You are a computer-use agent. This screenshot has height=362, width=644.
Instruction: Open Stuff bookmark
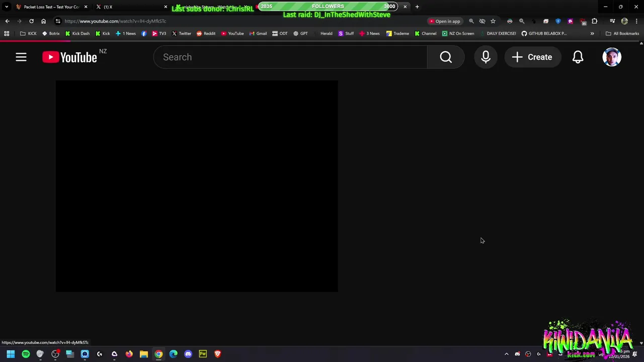click(346, 34)
